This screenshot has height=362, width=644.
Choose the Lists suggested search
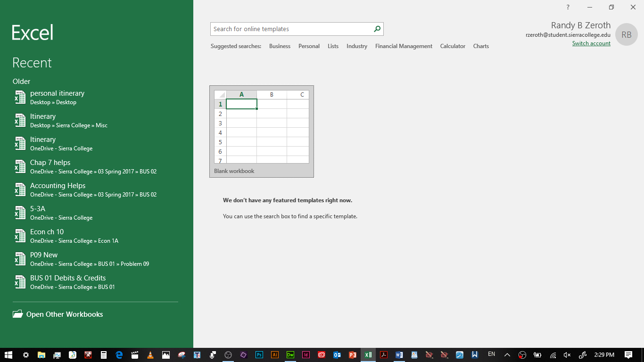point(333,46)
